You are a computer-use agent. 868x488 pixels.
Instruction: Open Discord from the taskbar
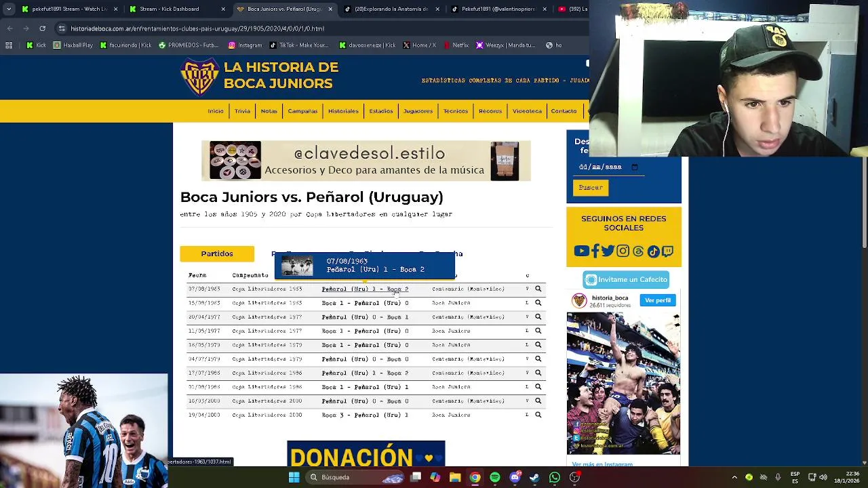pos(515,477)
